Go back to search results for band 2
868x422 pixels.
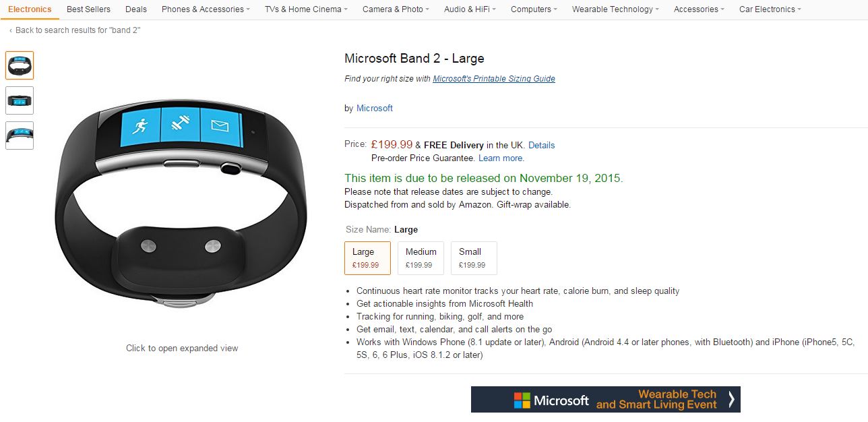click(77, 30)
